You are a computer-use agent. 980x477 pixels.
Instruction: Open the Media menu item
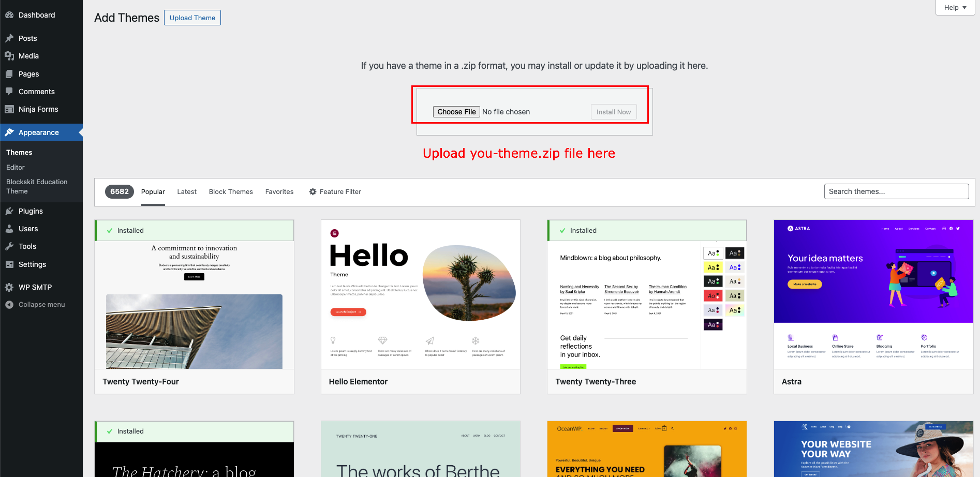(41, 56)
